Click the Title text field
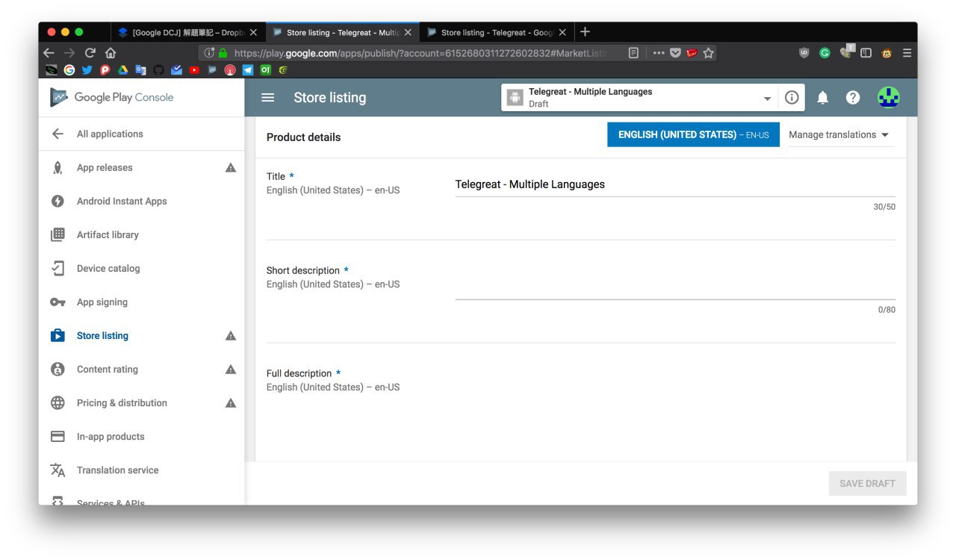This screenshot has height=560, width=956. [674, 184]
